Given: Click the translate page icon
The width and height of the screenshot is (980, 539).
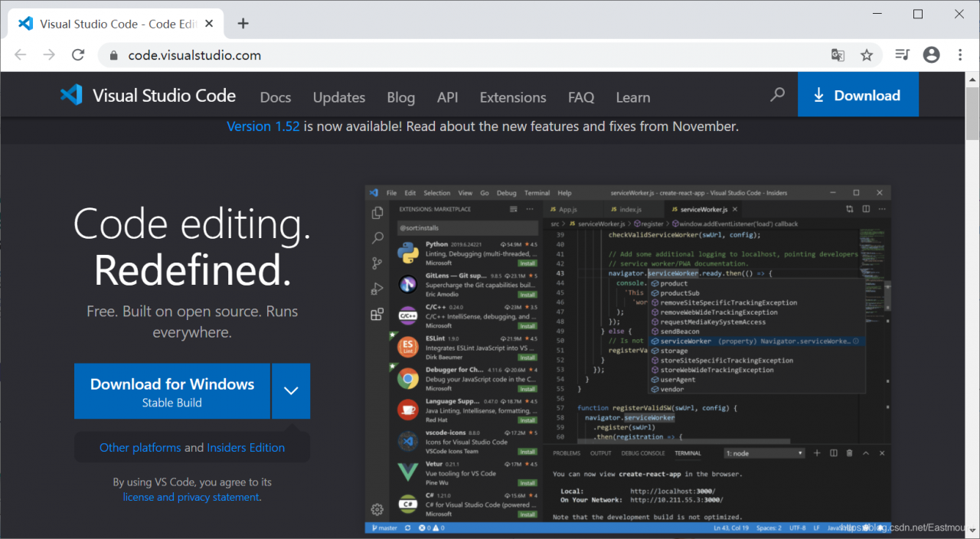Looking at the screenshot, I should click(838, 55).
